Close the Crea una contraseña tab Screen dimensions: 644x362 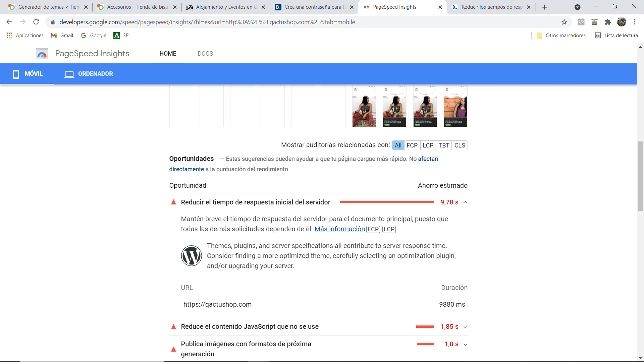click(x=352, y=7)
